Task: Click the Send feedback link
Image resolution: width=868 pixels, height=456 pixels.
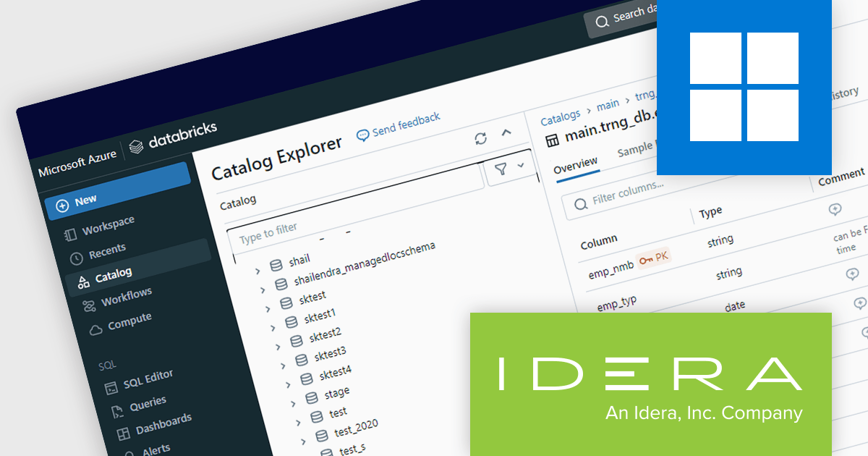Action: pos(406,124)
